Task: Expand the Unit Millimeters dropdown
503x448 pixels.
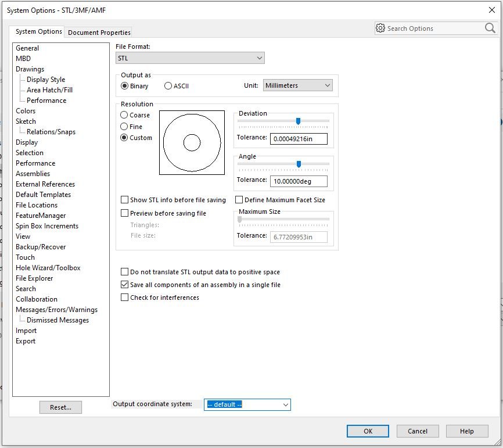Action: 297,85
